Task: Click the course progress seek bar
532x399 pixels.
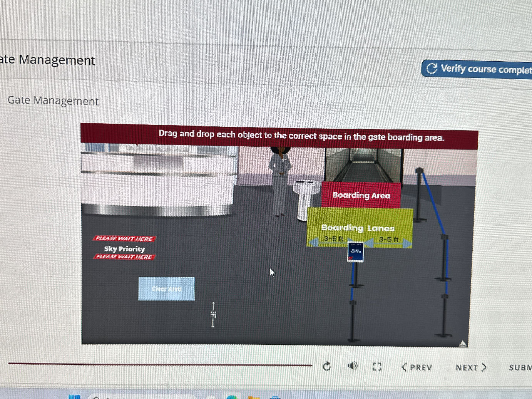Action: pyautogui.click(x=160, y=364)
